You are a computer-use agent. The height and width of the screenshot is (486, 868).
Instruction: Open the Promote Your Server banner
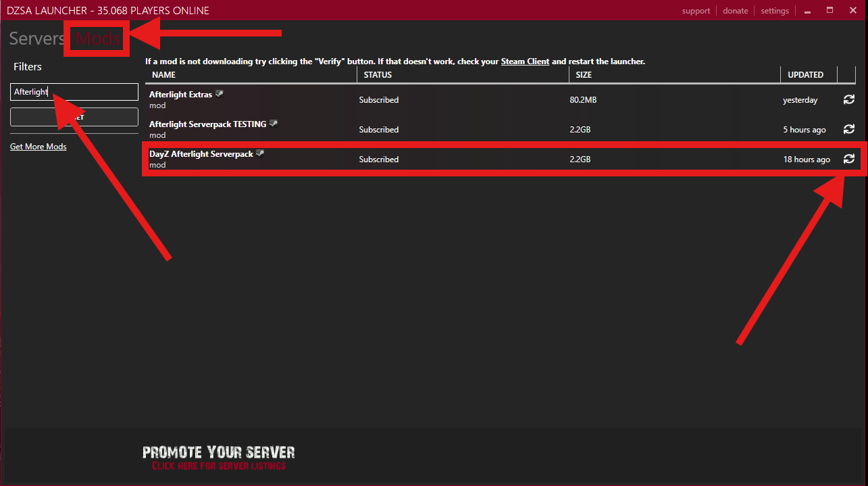click(219, 458)
